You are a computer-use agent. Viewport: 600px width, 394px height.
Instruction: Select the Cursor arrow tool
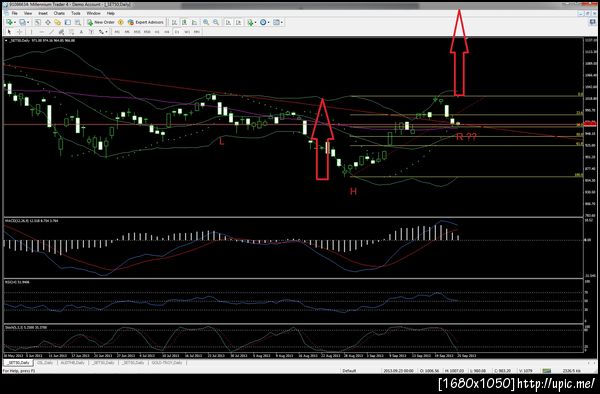(9, 32)
